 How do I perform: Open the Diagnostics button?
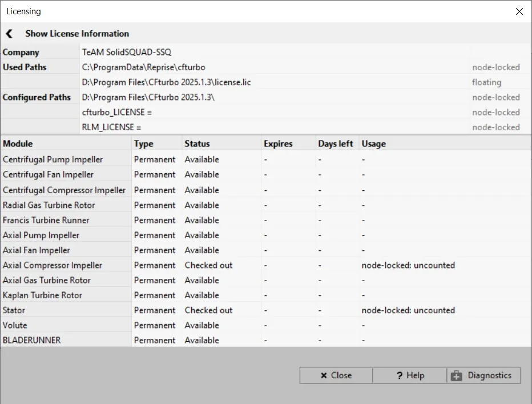click(483, 375)
